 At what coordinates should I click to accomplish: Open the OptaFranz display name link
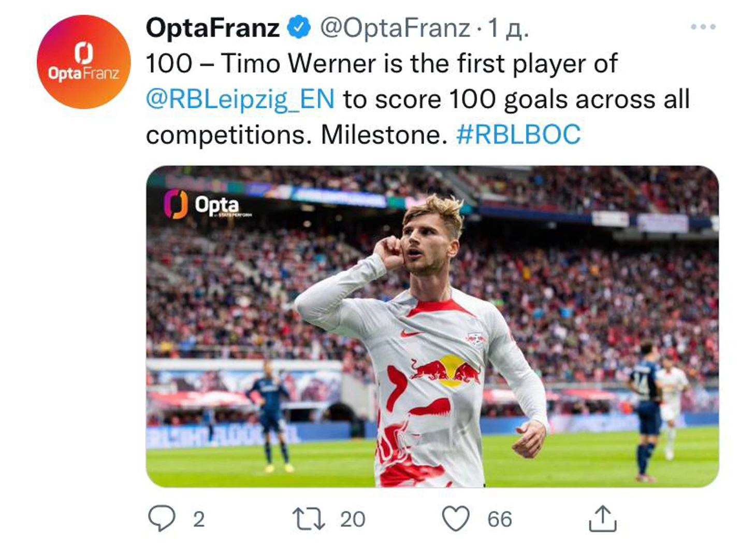pyautogui.click(x=212, y=27)
